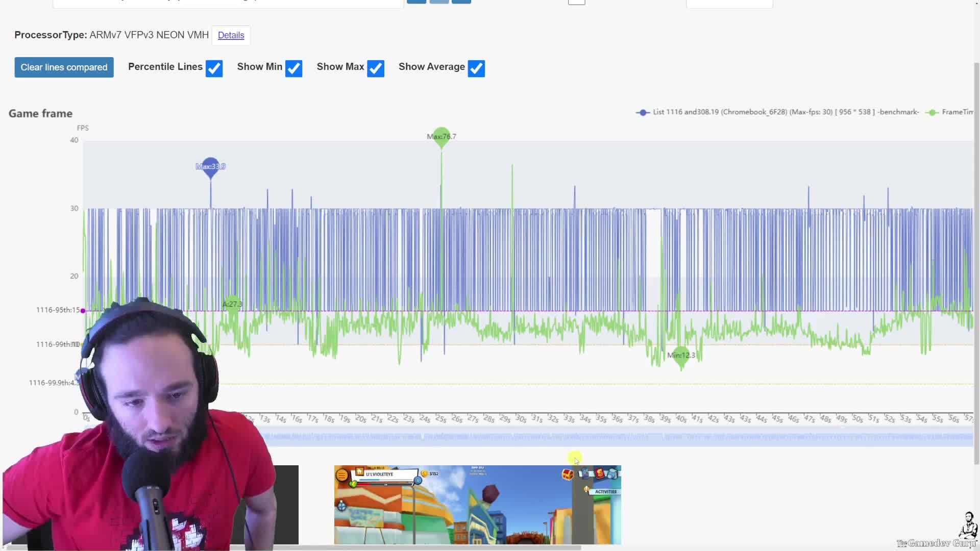Click the red card icon in the game HUD
The height and width of the screenshot is (551, 980).
tap(600, 473)
